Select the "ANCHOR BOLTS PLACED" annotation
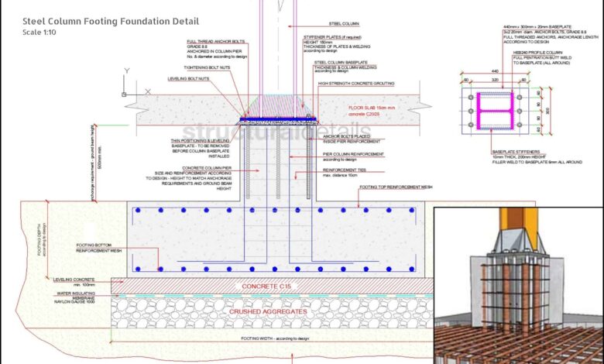This screenshot has width=604, height=364. [x=346, y=137]
